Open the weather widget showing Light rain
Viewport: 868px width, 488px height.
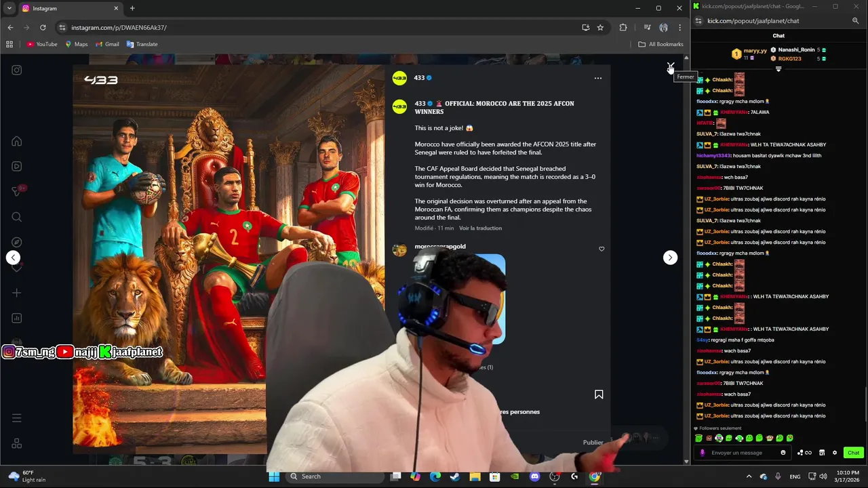pos(27,476)
